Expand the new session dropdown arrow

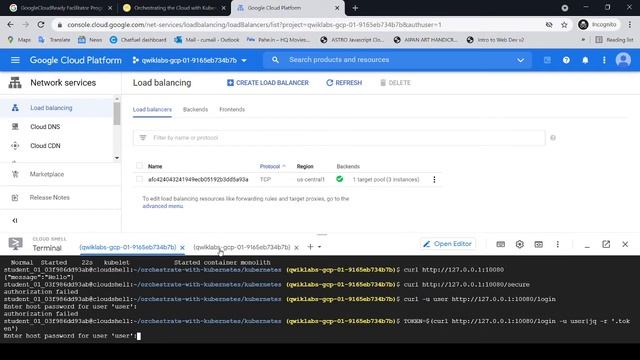point(320,247)
